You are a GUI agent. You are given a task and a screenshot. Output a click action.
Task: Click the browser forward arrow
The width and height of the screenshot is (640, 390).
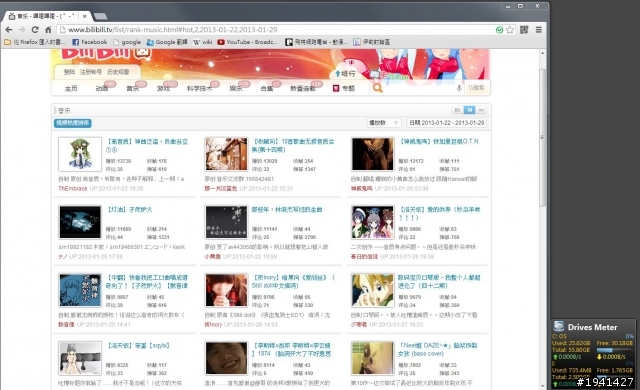pos(22,30)
